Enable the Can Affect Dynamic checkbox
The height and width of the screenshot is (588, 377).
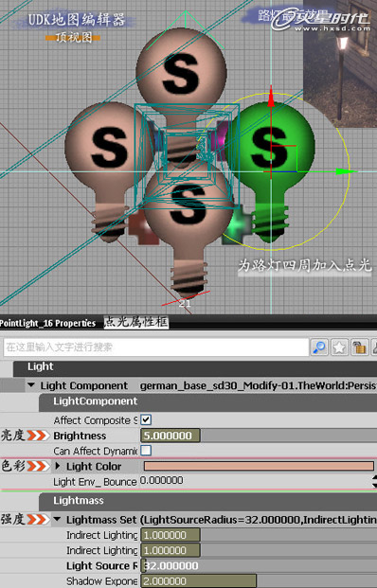click(x=146, y=450)
